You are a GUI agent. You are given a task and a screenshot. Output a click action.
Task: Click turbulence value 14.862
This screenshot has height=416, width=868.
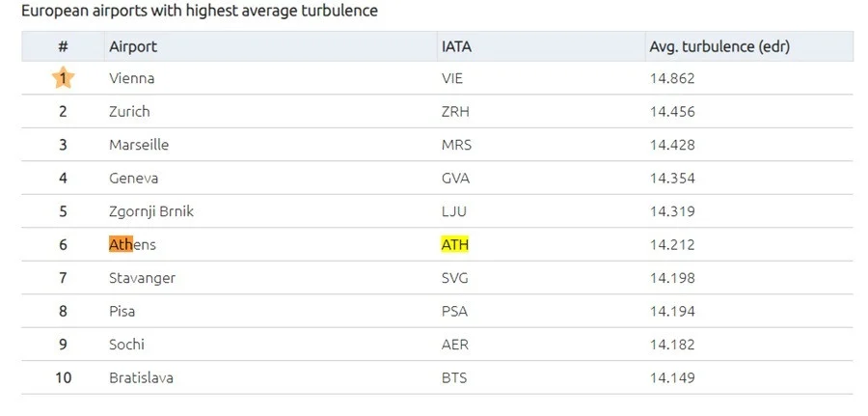coord(672,78)
